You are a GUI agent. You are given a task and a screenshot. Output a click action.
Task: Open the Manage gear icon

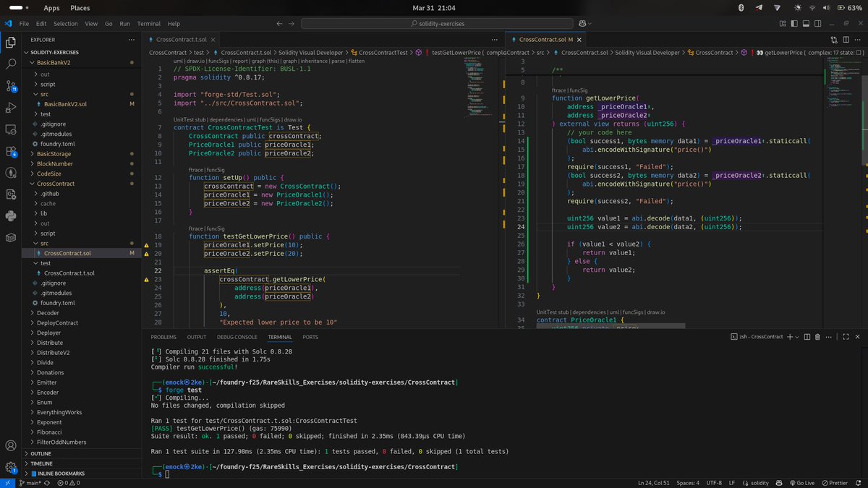coord(11,468)
